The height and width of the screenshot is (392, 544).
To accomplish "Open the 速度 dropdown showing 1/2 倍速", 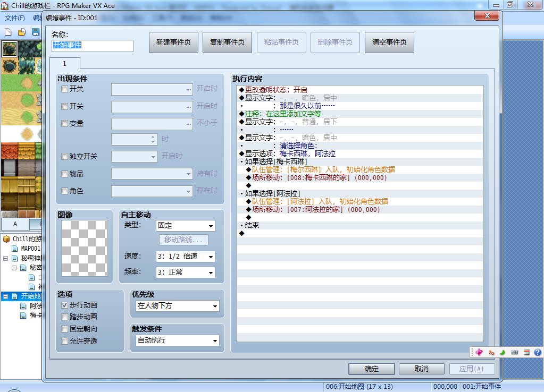I will [186, 257].
